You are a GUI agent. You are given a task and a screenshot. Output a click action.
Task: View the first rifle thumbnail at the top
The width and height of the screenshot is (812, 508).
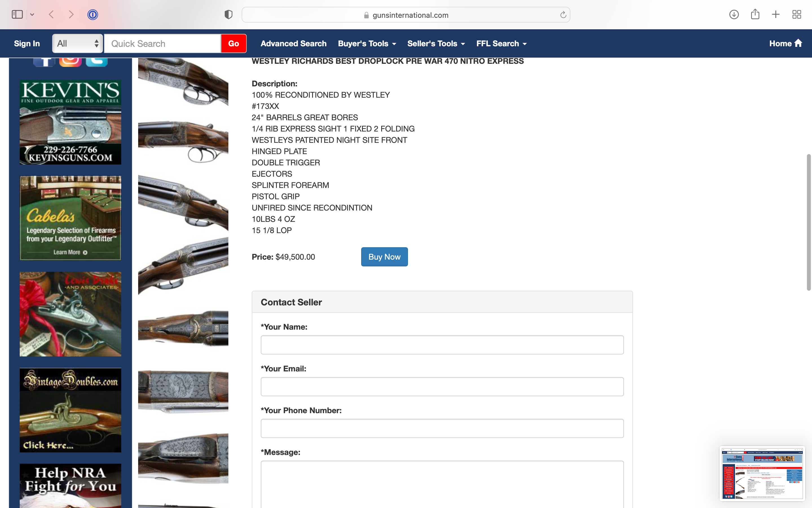point(183,82)
